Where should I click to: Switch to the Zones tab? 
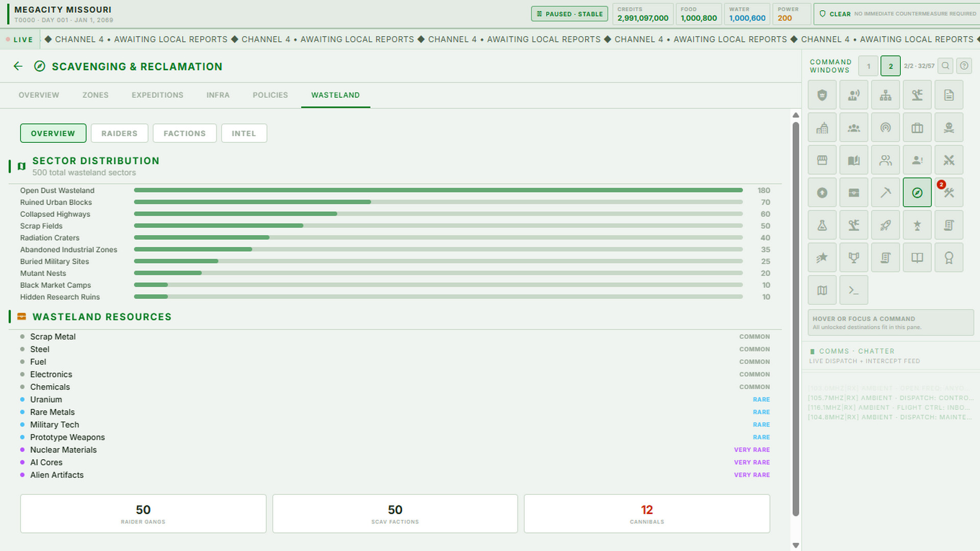(95, 95)
